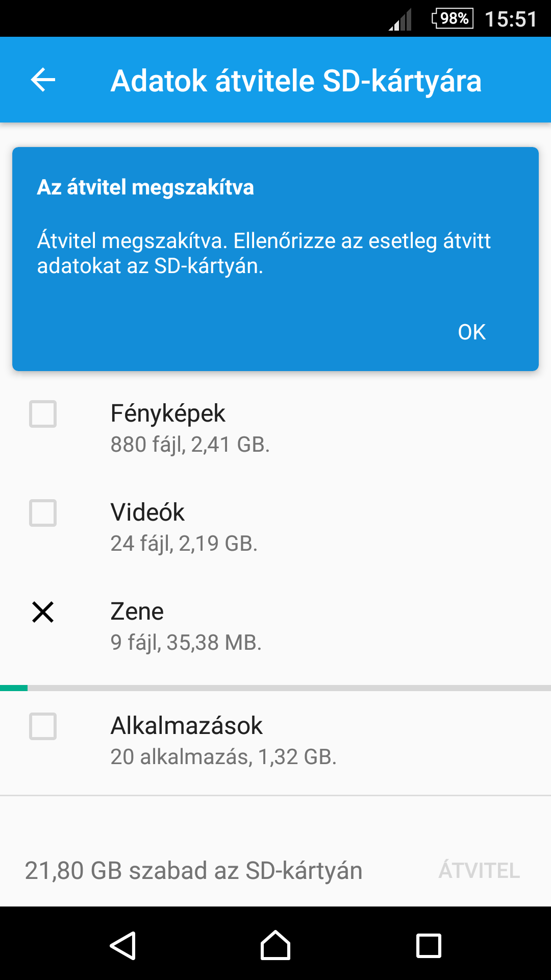Go to home via home icon
This screenshot has height=980, width=551.
pos(275,945)
